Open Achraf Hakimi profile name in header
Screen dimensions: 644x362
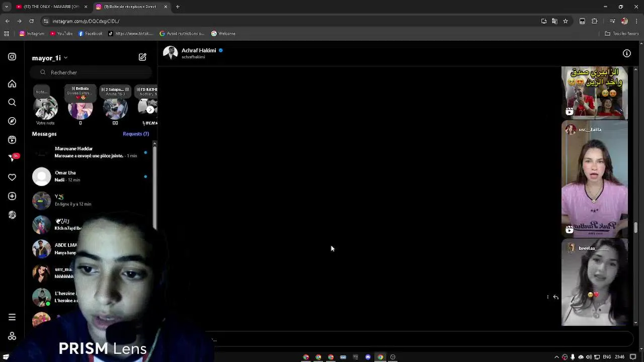[199, 50]
